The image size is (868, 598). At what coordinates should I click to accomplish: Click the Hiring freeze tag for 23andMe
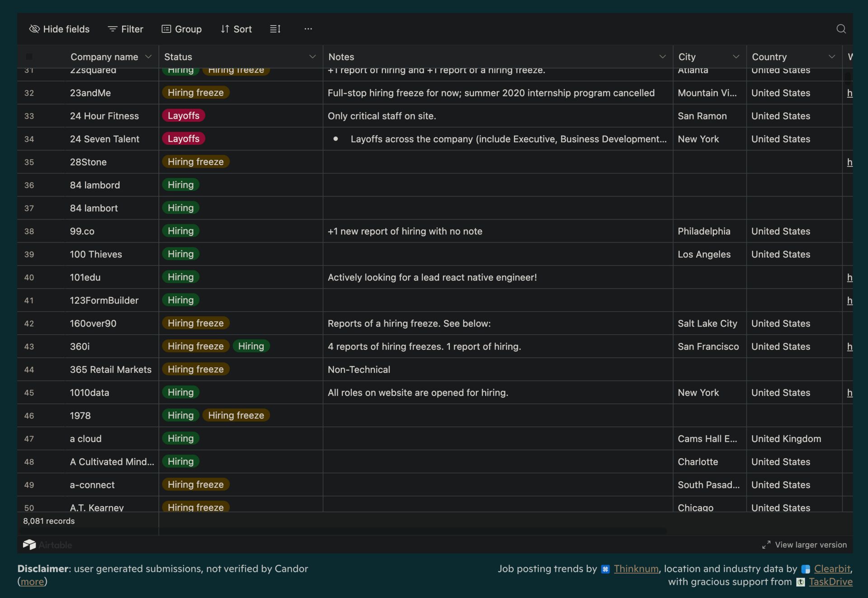click(196, 92)
